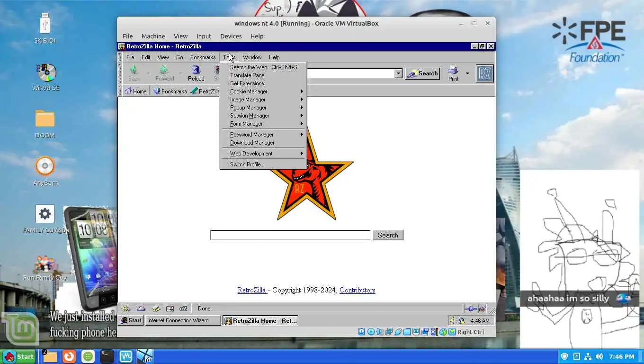Open the RetroZilla Go menu

(x=179, y=57)
